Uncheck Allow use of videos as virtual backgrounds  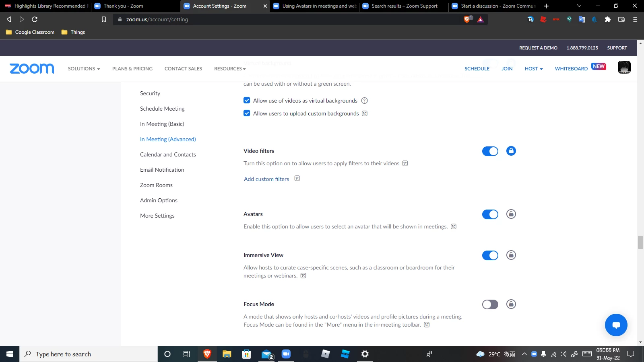pyautogui.click(x=247, y=100)
